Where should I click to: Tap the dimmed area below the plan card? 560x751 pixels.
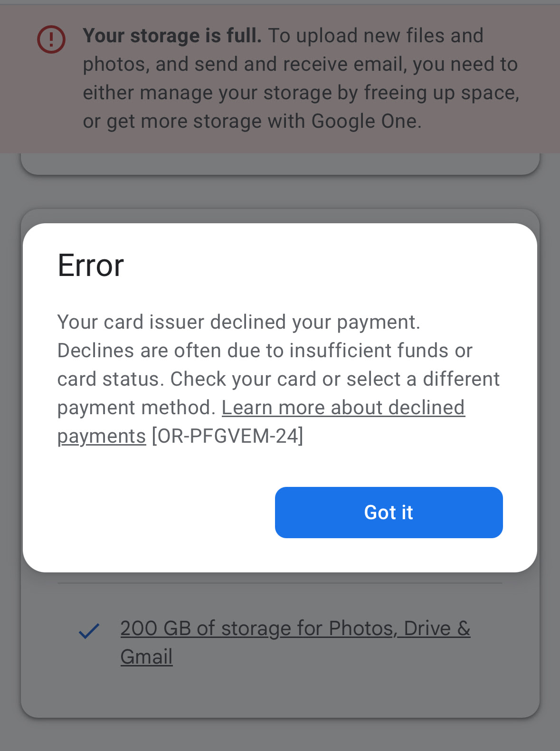280,735
